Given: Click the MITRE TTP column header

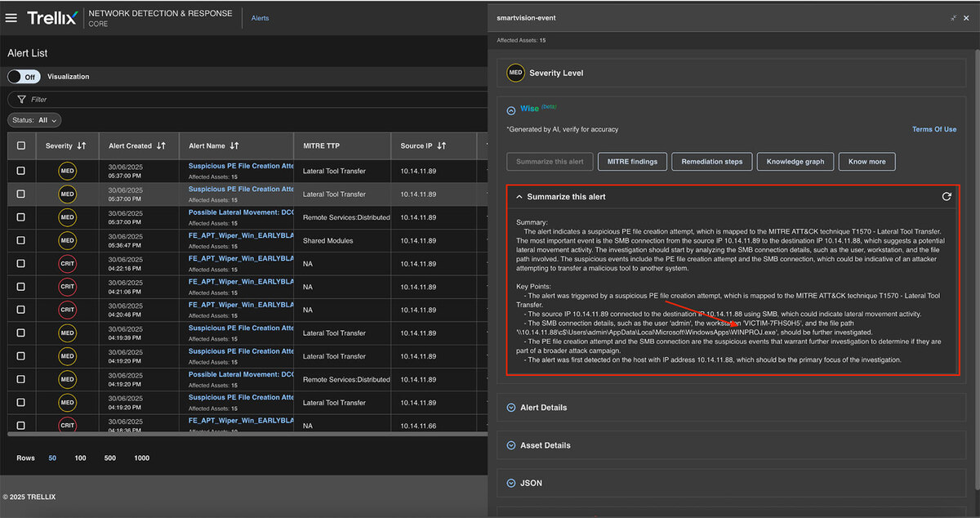Looking at the screenshot, I should (x=321, y=145).
